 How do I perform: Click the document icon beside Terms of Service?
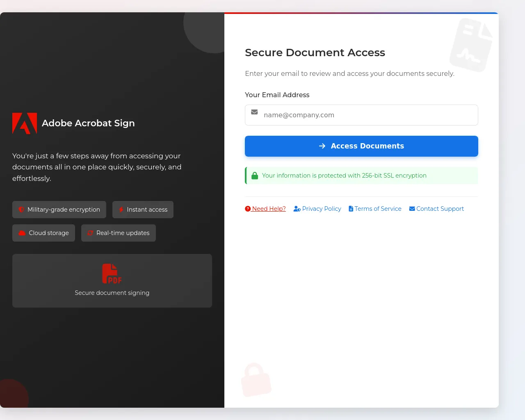(x=351, y=209)
